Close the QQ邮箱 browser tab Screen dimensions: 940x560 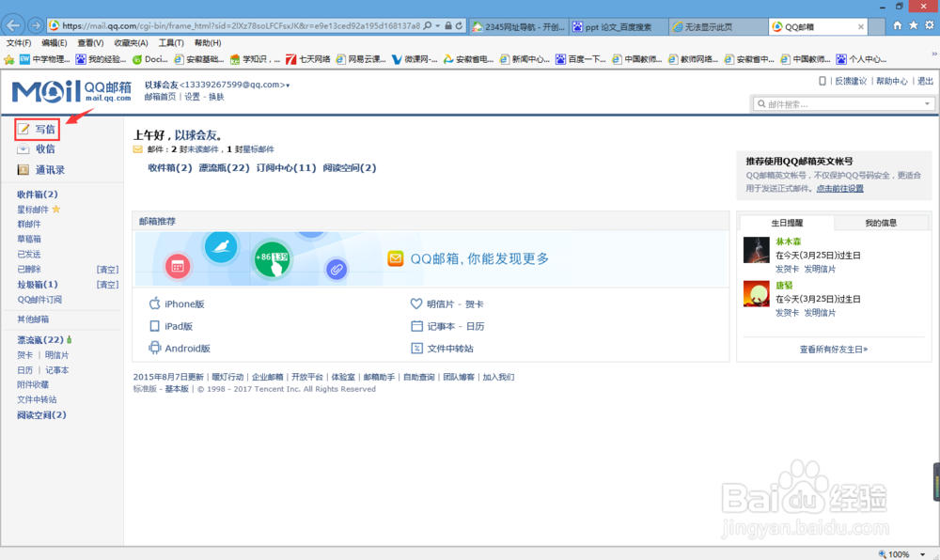(x=861, y=27)
